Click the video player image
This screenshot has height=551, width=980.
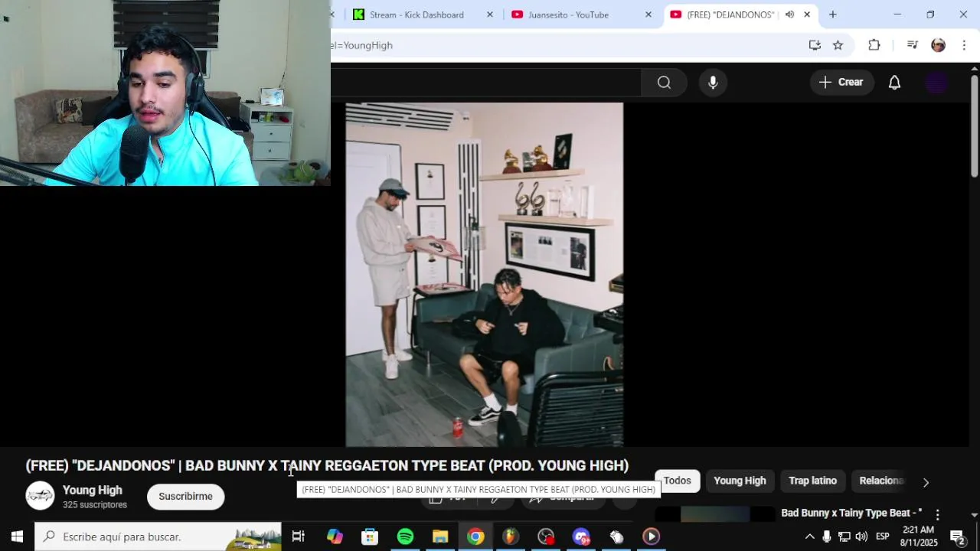tap(484, 274)
